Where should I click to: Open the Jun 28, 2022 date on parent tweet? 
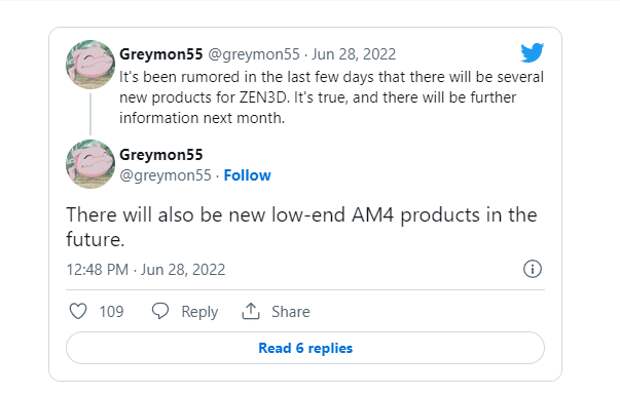[x=353, y=54]
